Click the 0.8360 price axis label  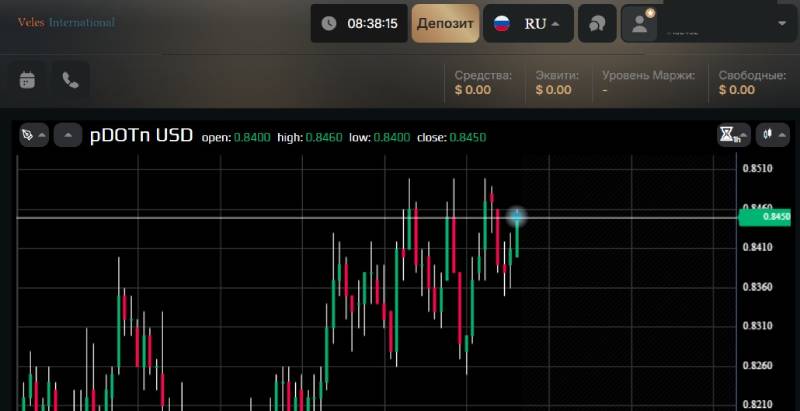[758, 287]
